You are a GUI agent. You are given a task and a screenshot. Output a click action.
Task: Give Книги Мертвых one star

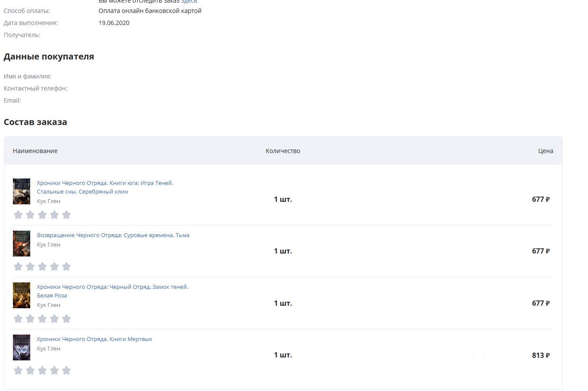[18, 370]
